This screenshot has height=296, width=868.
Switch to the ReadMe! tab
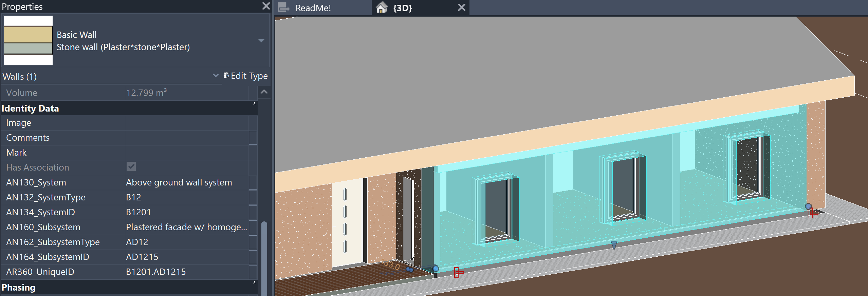tap(313, 8)
